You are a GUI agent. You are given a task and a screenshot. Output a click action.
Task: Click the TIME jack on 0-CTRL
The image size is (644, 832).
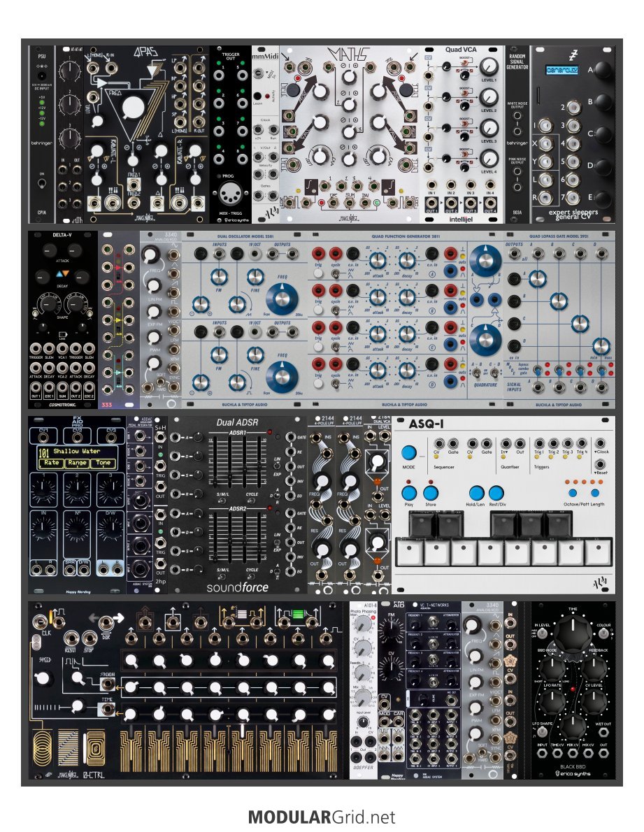click(108, 709)
